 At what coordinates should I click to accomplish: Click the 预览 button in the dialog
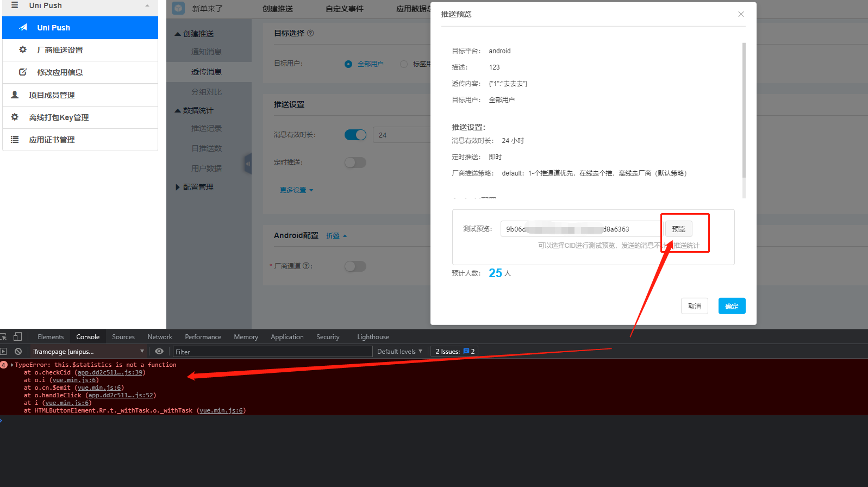coord(678,229)
